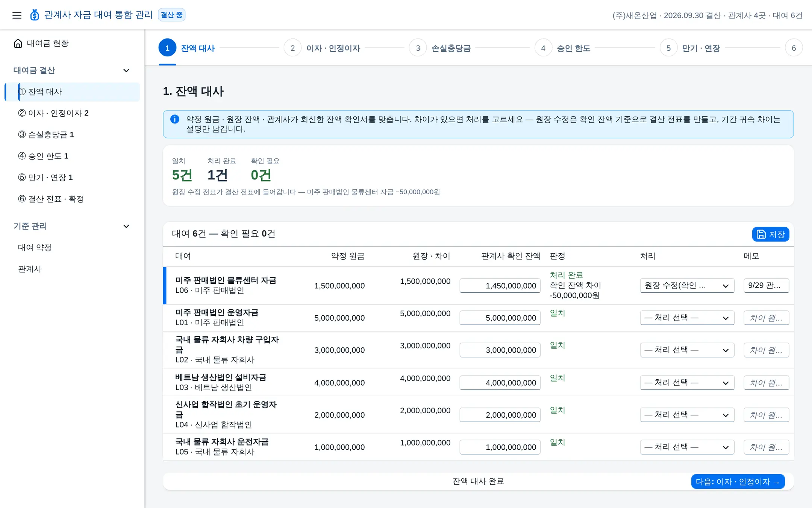This screenshot has width=812, height=508.
Task: Click the 결산 중 status badge
Action: tap(171, 15)
